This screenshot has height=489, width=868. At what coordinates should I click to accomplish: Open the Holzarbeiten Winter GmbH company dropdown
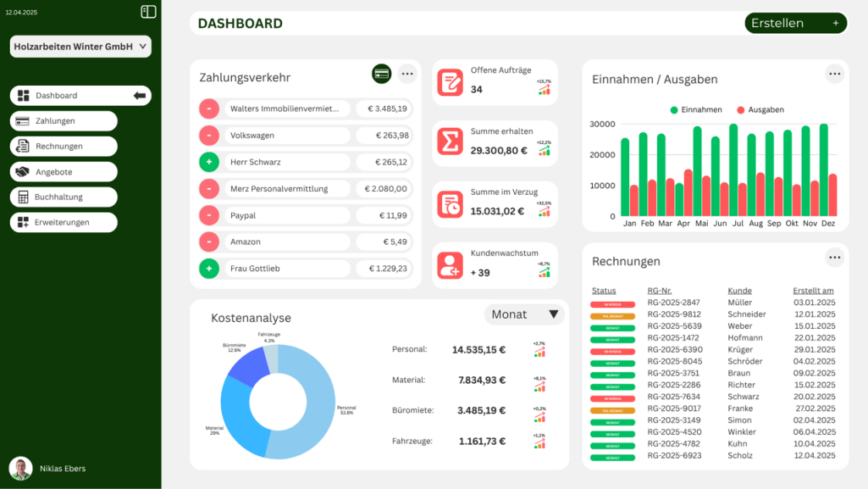(80, 47)
